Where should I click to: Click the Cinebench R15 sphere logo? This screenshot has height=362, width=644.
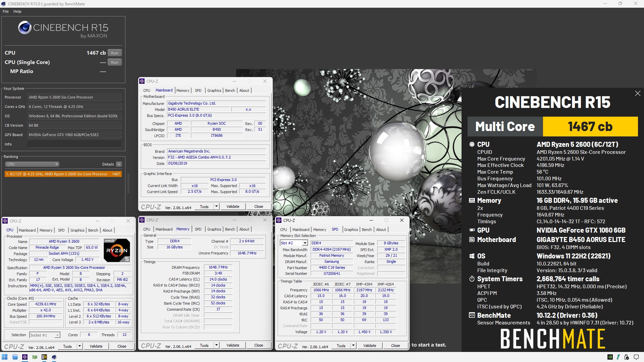tap(25, 28)
